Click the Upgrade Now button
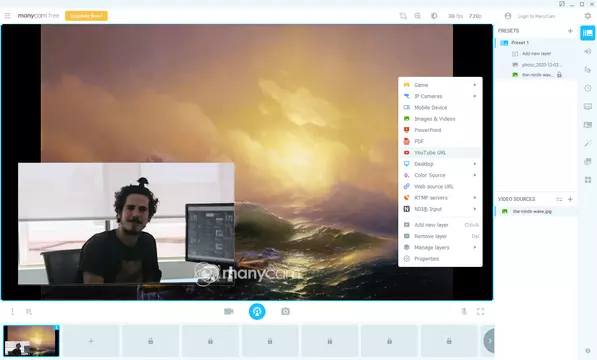The height and width of the screenshot is (360, 597). pos(86,16)
